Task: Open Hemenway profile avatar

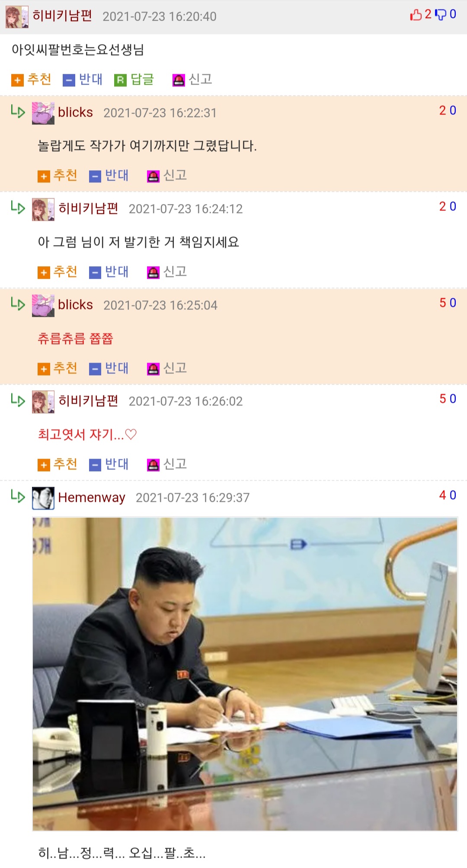Action: [43, 498]
